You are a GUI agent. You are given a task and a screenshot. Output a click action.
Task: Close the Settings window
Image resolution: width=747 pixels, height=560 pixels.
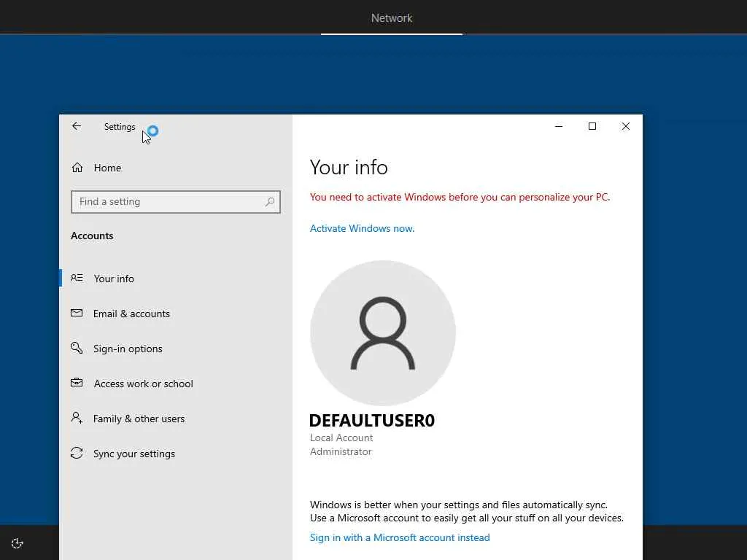click(625, 126)
